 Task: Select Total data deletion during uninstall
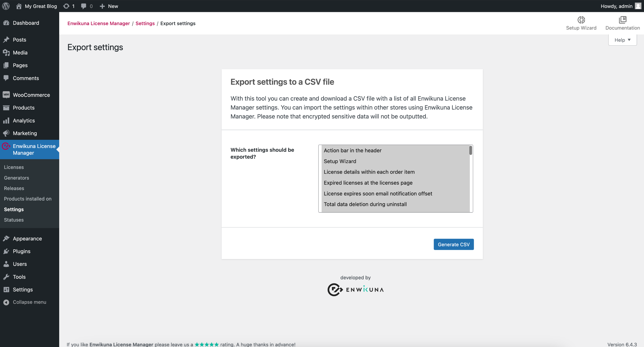395,204
